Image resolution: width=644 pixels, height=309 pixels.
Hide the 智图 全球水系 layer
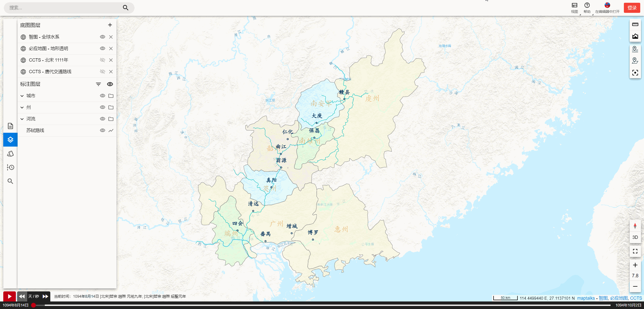(x=102, y=37)
